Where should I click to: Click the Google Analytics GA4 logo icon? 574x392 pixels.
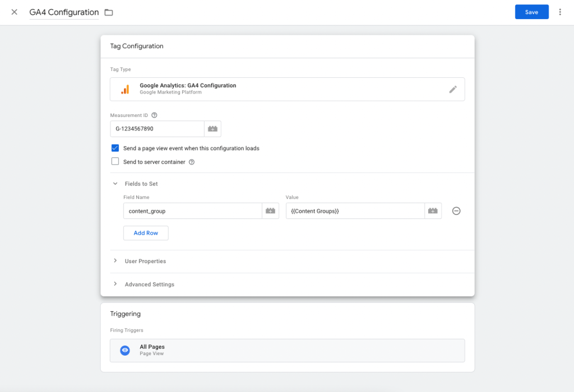124,89
